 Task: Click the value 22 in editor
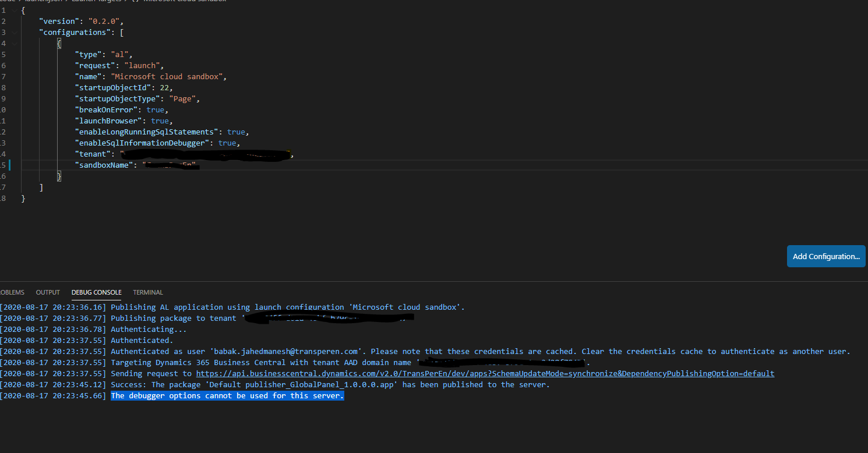[164, 88]
